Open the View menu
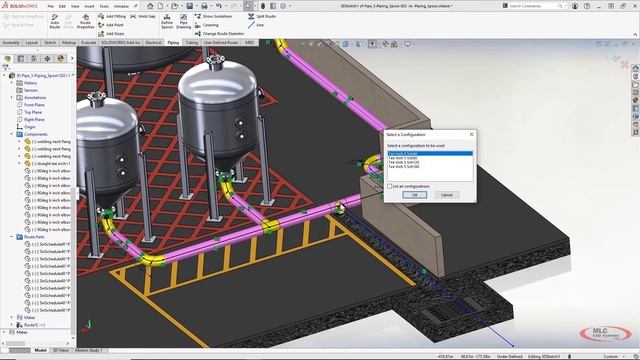 pyautogui.click(x=75, y=6)
